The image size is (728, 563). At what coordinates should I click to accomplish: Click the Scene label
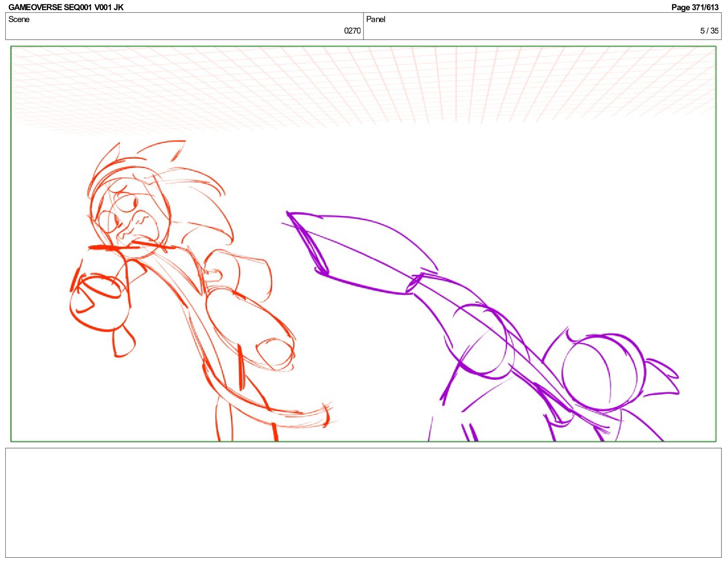(19, 19)
